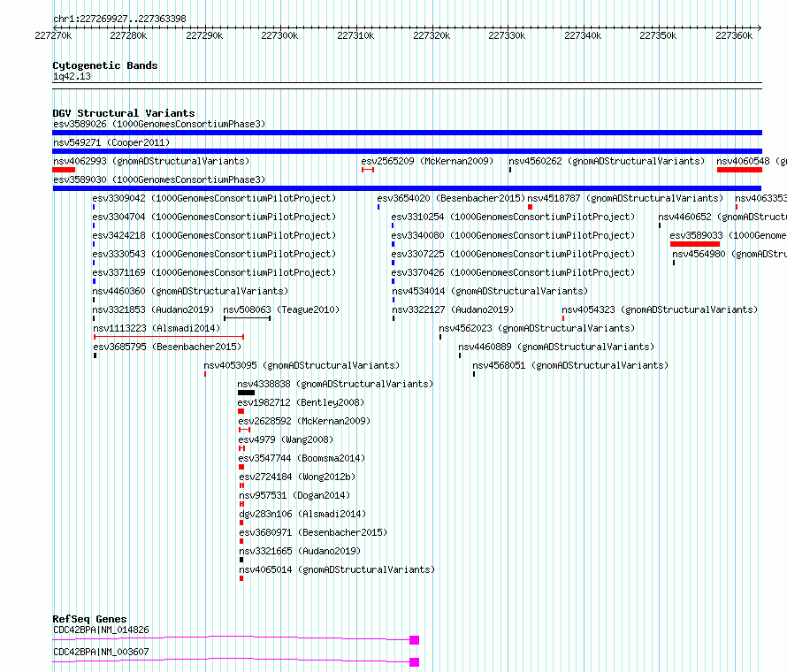
Task: Open esv3307225 pilot project label
Action: pyautogui.click(x=513, y=254)
